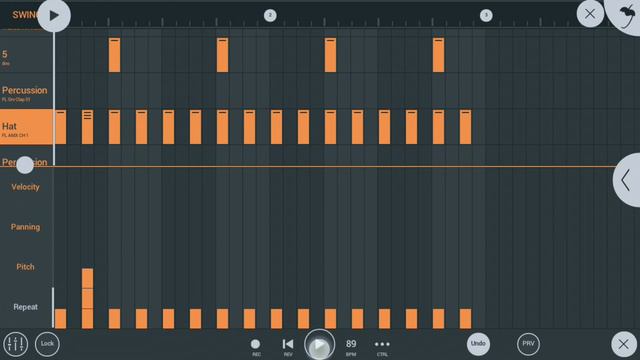The width and height of the screenshot is (640, 360).
Task: Grab the round split handle on divider
Action: point(24,165)
